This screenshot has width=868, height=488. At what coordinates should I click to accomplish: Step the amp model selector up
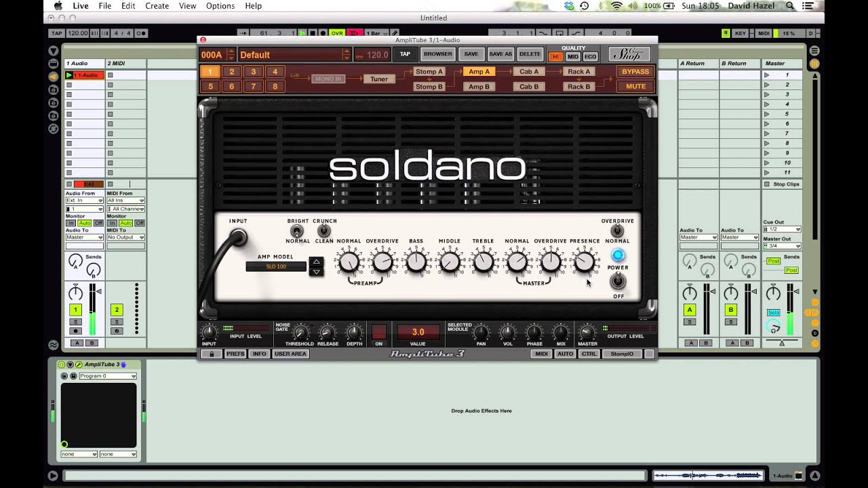pyautogui.click(x=316, y=262)
